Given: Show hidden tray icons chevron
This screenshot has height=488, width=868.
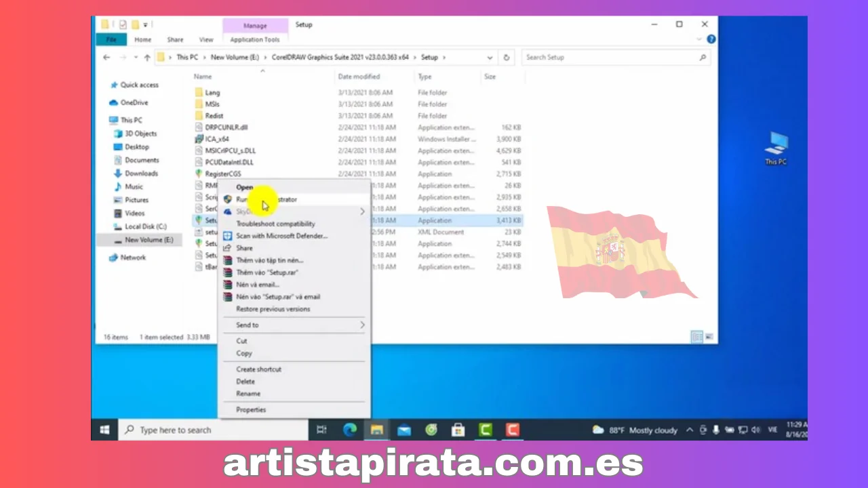Looking at the screenshot, I should pyautogui.click(x=690, y=430).
